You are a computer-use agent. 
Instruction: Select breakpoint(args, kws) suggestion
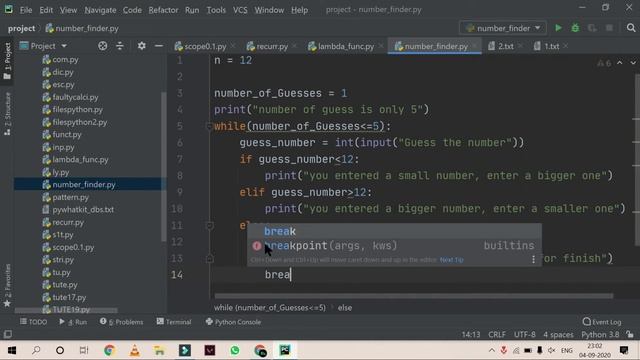pyautogui.click(x=394, y=246)
